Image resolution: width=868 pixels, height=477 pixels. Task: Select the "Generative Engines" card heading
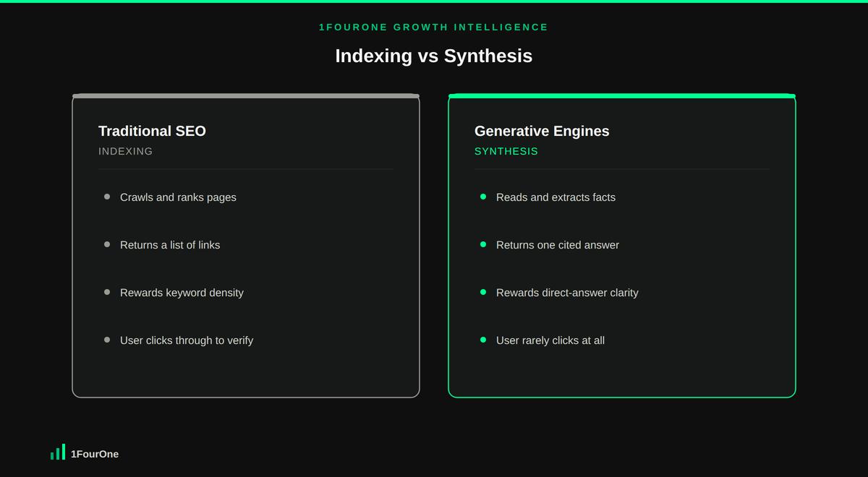pos(542,131)
